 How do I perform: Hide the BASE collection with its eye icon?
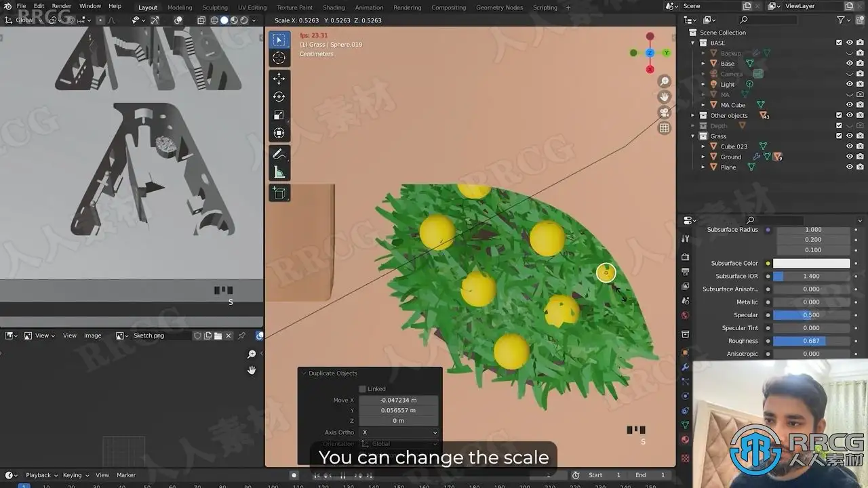click(850, 43)
